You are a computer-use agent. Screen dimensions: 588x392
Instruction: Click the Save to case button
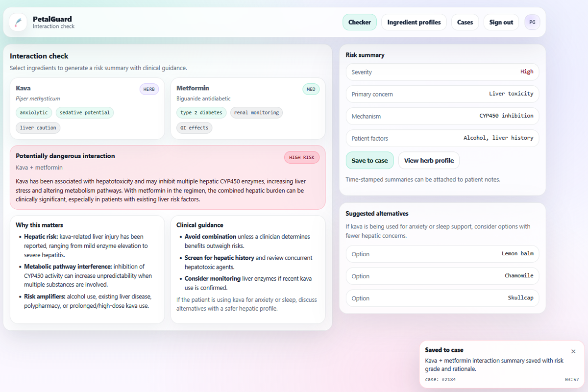[369, 160]
